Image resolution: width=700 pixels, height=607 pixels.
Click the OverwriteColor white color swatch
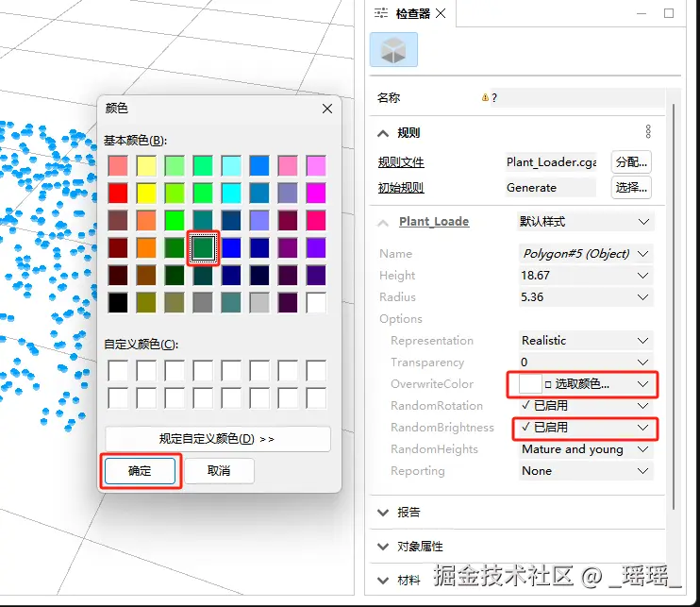[x=530, y=384]
